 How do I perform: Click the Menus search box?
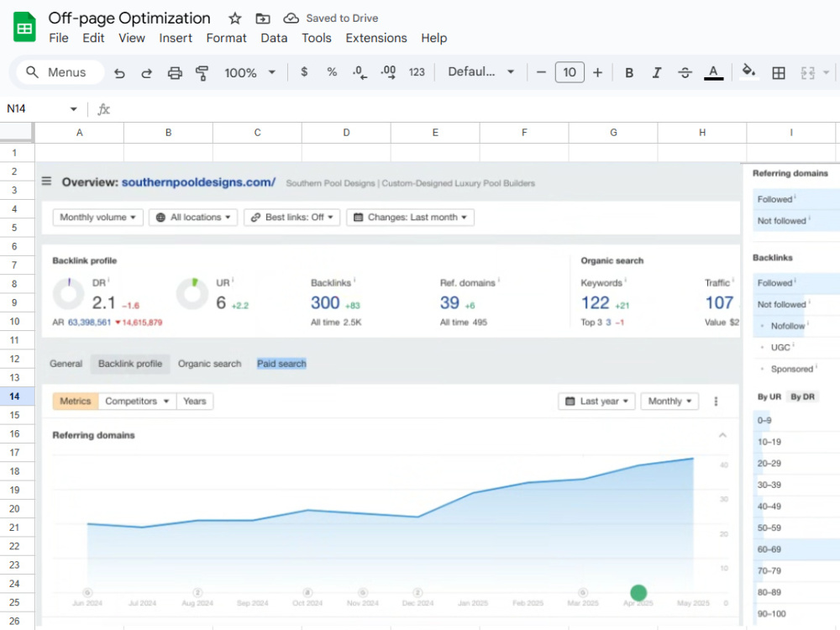(x=60, y=72)
